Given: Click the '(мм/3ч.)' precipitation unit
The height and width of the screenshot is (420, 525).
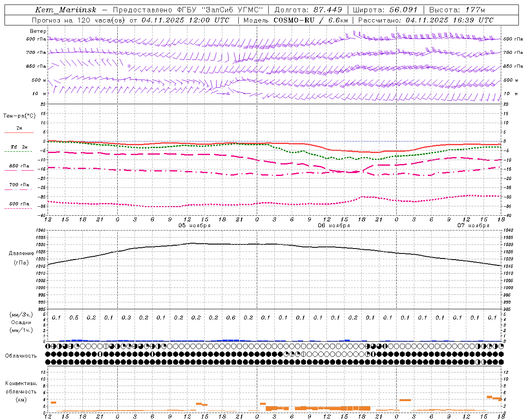Looking at the screenshot, I should point(21,315).
